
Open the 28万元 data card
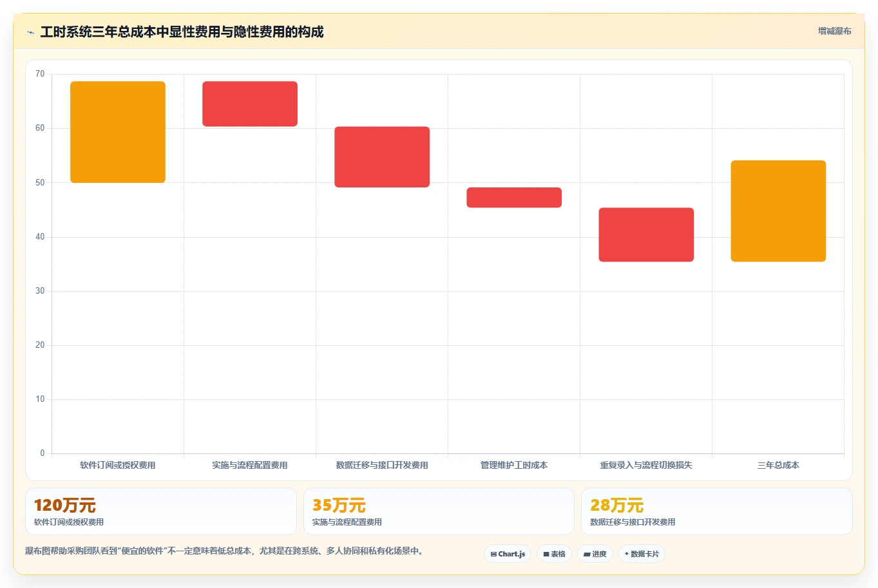(x=716, y=511)
